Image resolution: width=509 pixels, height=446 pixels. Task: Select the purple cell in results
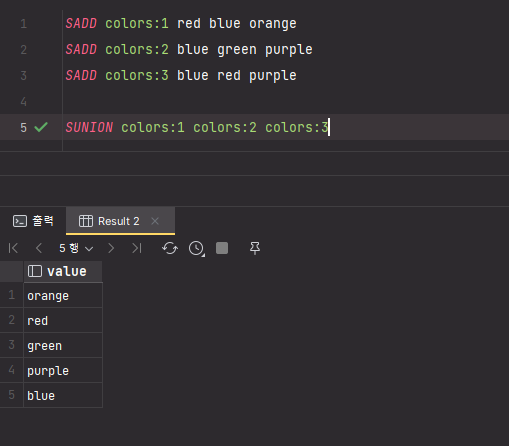click(x=63, y=370)
